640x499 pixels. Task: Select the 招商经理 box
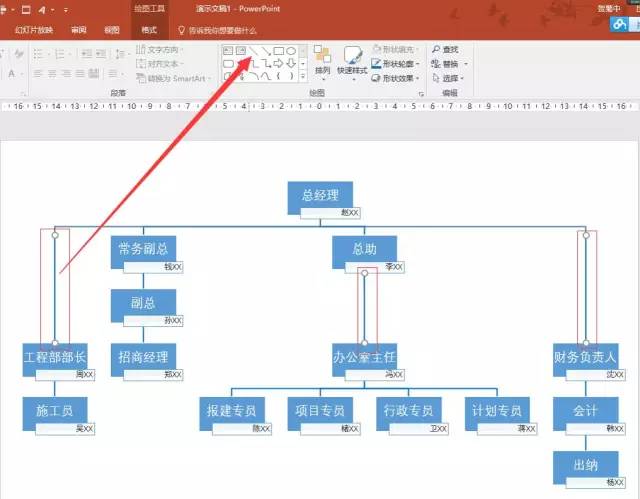pyautogui.click(x=143, y=359)
